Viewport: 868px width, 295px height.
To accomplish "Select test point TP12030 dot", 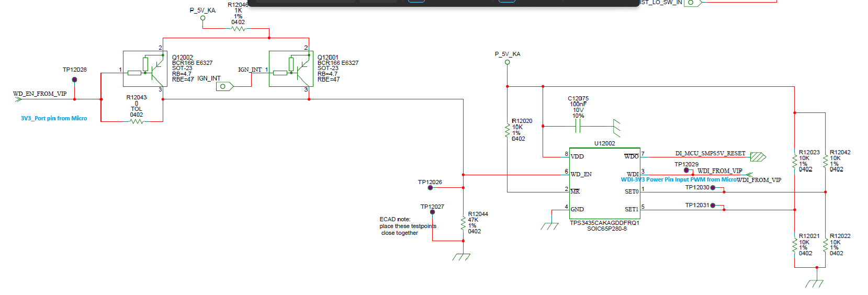I will click(713, 188).
